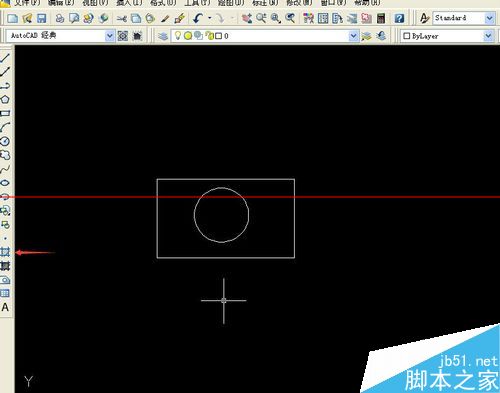Select the Spline tool
This screenshot has height=393, width=500.
coord(5,169)
